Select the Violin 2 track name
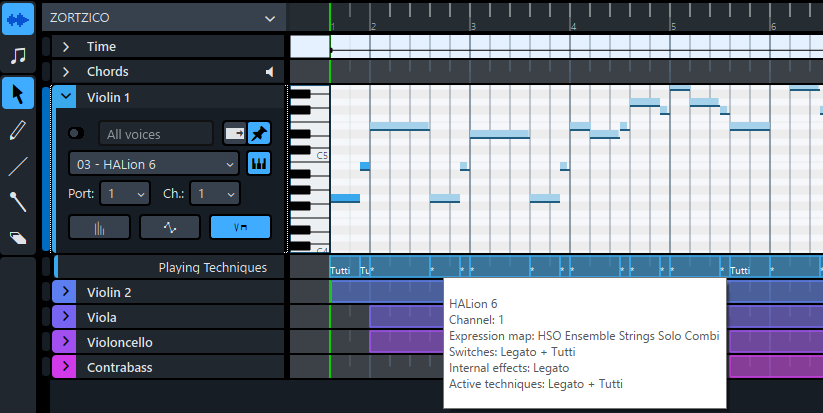 109,292
